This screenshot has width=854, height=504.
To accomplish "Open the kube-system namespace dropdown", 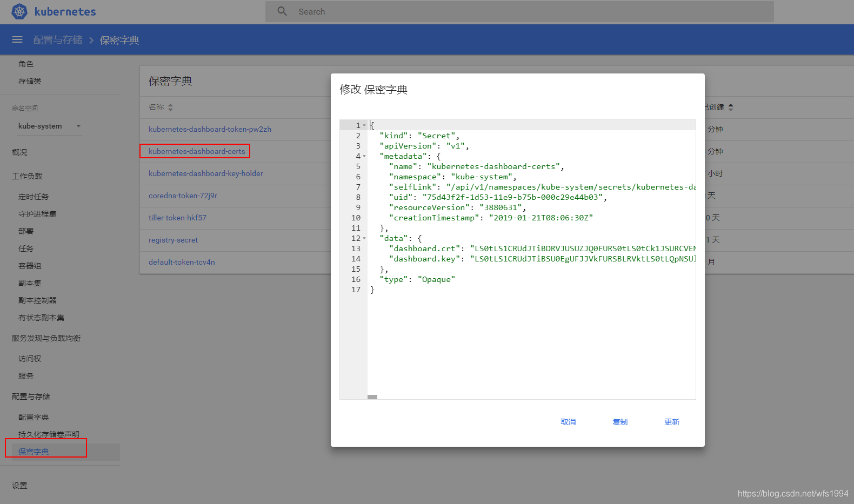I will click(50, 126).
